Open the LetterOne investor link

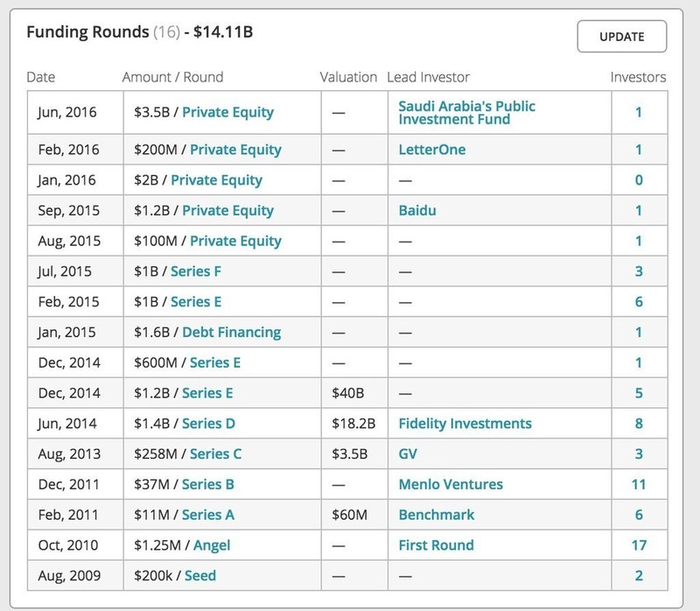pyautogui.click(x=431, y=150)
